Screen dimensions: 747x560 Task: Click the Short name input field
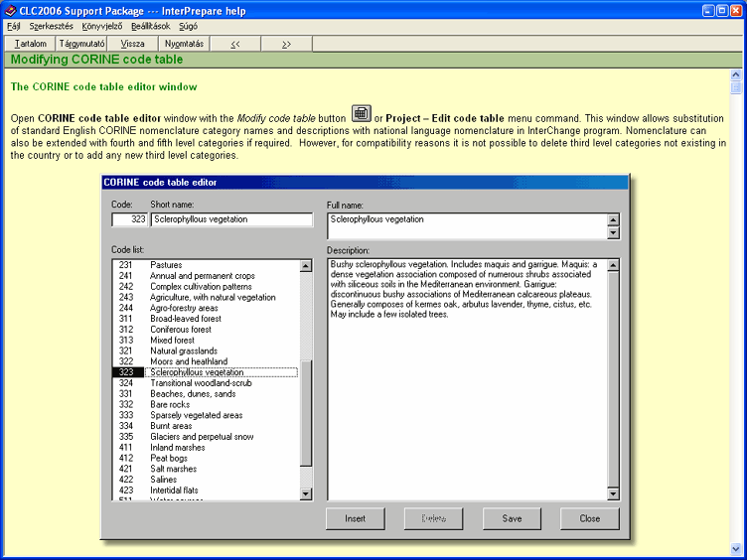pyautogui.click(x=230, y=219)
